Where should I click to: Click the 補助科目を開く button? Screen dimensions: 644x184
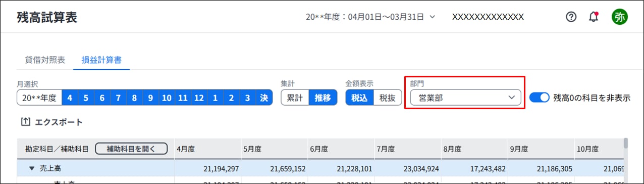pyautogui.click(x=131, y=149)
